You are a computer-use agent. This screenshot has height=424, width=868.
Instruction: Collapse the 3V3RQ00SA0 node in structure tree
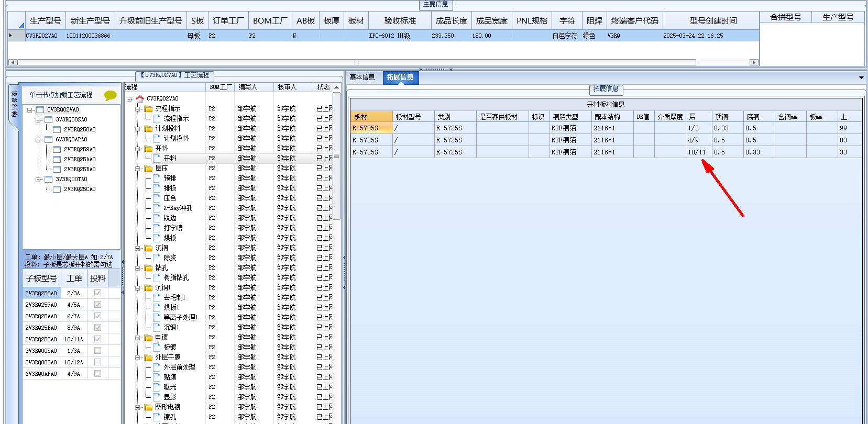(38, 120)
